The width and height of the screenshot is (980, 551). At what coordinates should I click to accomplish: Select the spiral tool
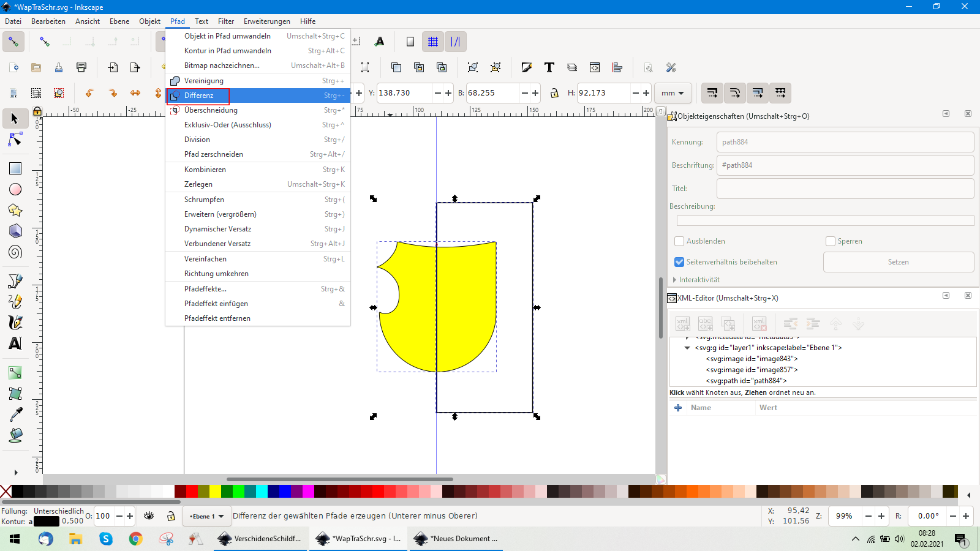tap(15, 252)
